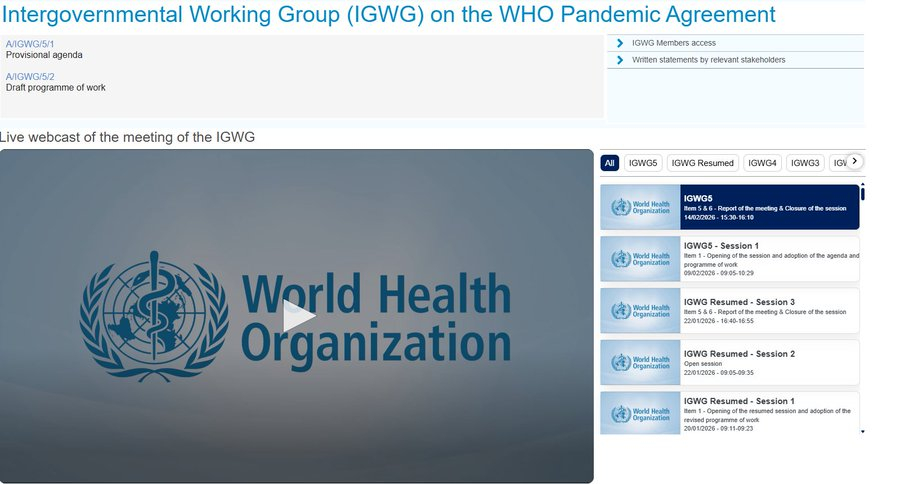Filter sessions by IGWG5 tab
Viewport: 900px width, 484px height.
643,163
